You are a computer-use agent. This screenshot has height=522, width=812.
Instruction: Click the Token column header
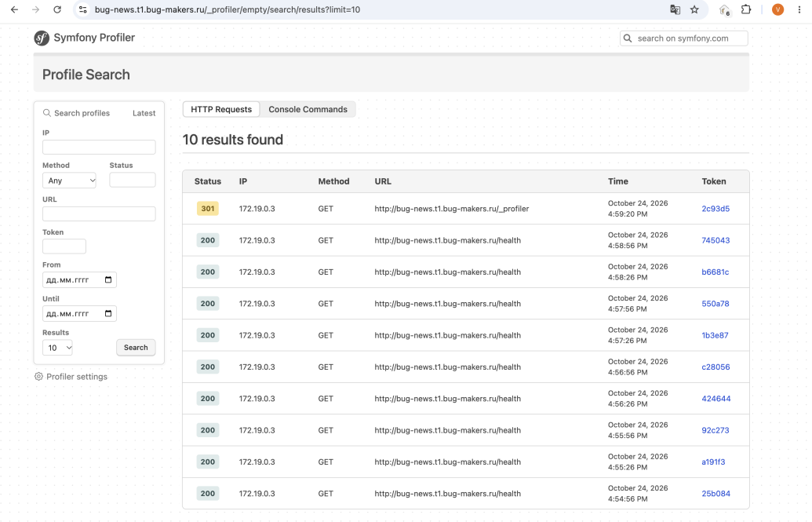point(714,181)
